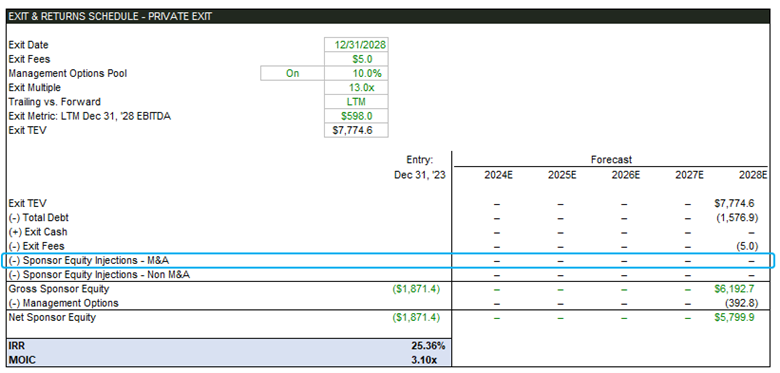The width and height of the screenshot is (780, 373).
Task: Click the schedule title header bar text
Action: pos(110,16)
